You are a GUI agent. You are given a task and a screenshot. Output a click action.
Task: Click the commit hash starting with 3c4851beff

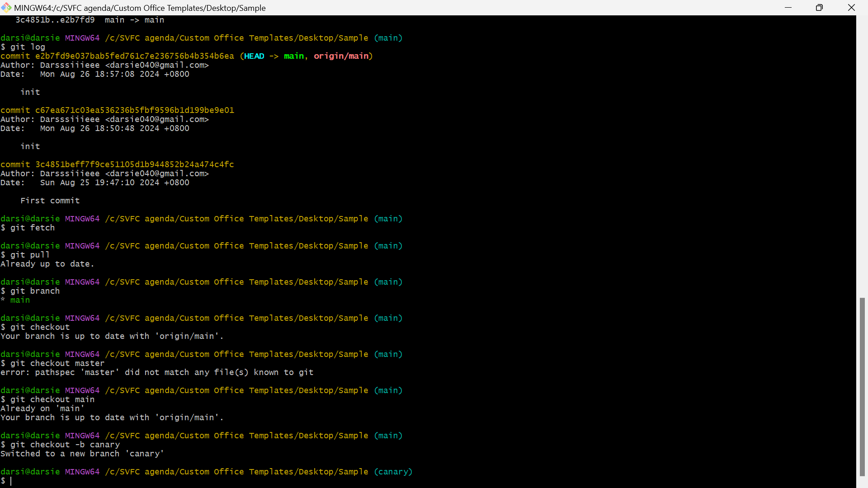click(135, 164)
